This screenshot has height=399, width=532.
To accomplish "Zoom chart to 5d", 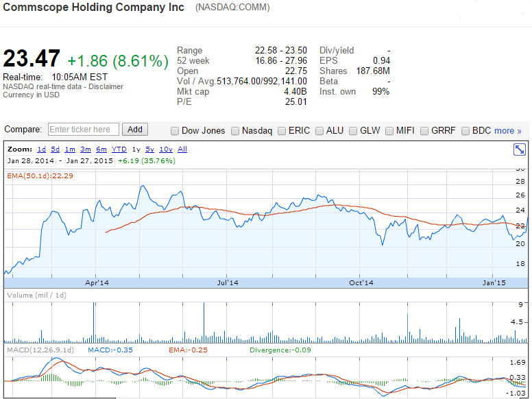I will (x=55, y=149).
